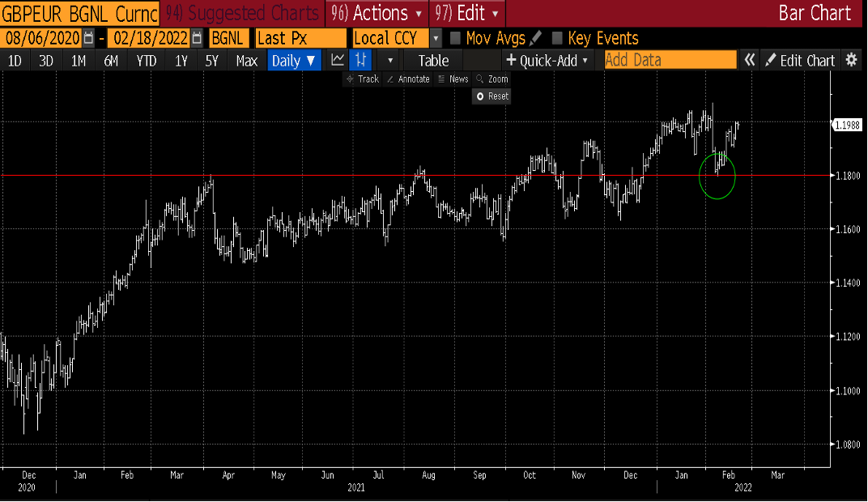Click the Add Data input field
This screenshot has width=868, height=502.
click(670, 60)
